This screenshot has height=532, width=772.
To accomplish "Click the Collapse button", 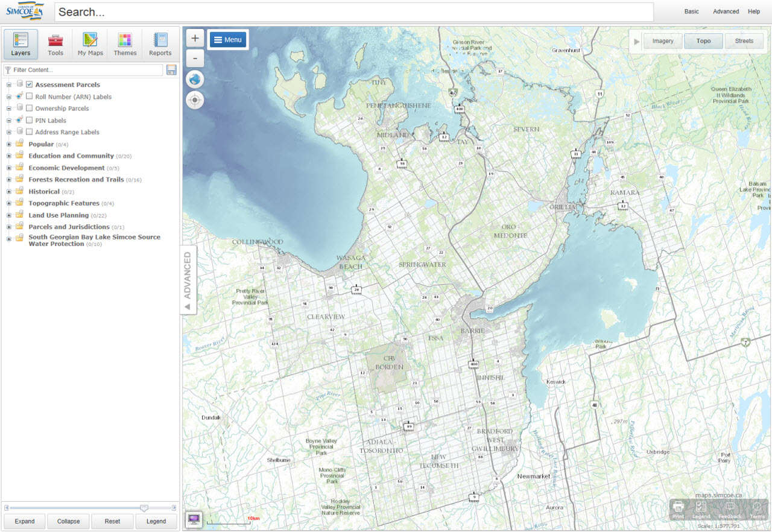I will (x=68, y=521).
